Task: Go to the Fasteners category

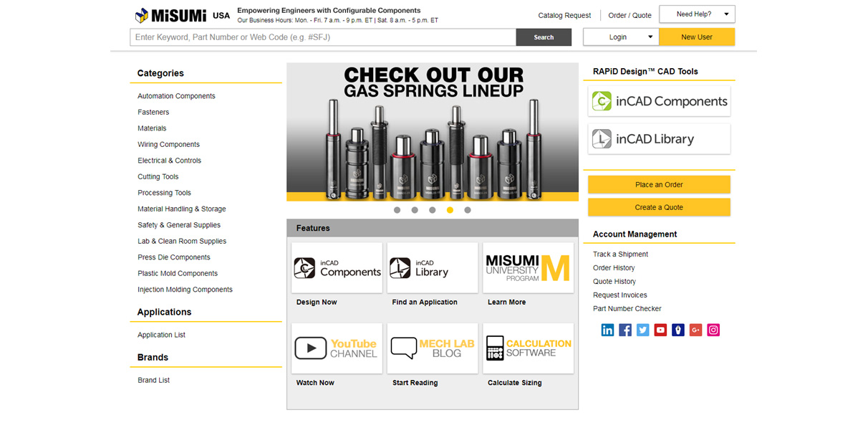Action: point(153,112)
